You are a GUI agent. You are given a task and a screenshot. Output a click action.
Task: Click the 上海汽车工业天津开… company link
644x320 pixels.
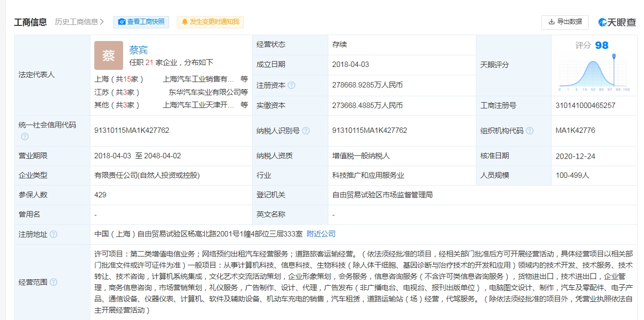(199, 105)
